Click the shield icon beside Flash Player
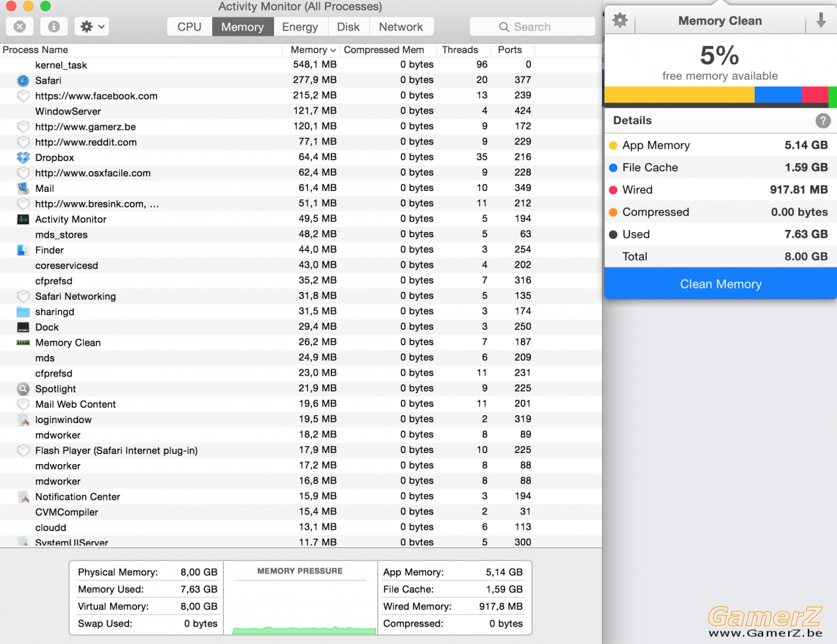The height and width of the screenshot is (644, 837). 23,450
